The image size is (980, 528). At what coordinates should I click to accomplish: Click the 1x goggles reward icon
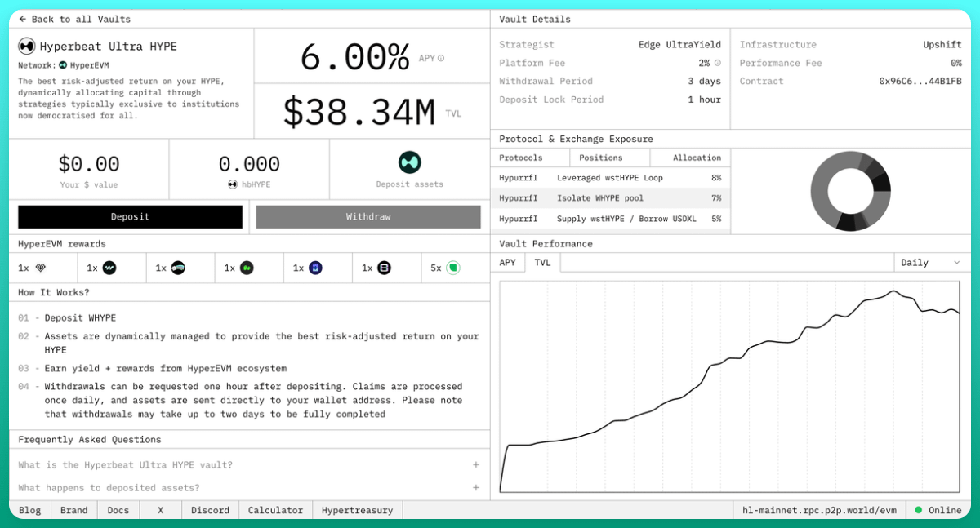click(x=178, y=268)
